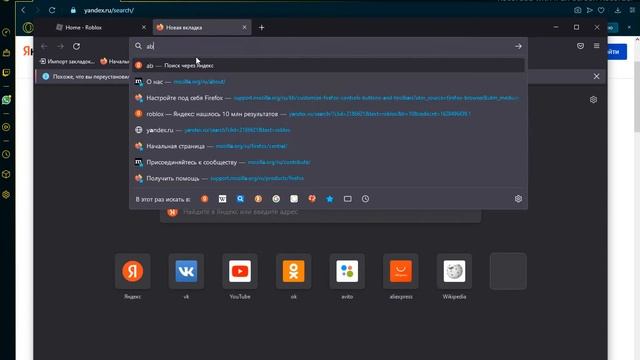Image resolution: width=640 pixels, height=360 pixels.
Task: Click the Go arrow in the address bar
Action: (518, 47)
